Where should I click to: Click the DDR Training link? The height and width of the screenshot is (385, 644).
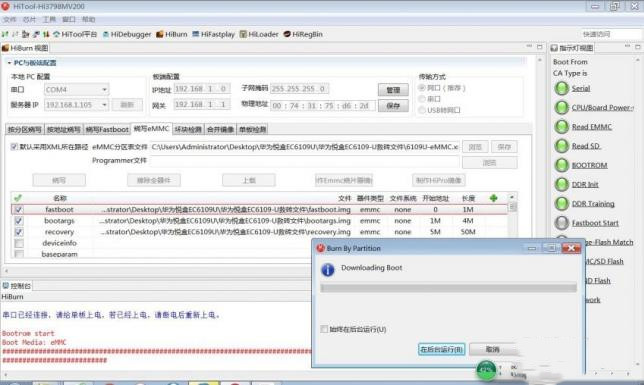coord(593,203)
